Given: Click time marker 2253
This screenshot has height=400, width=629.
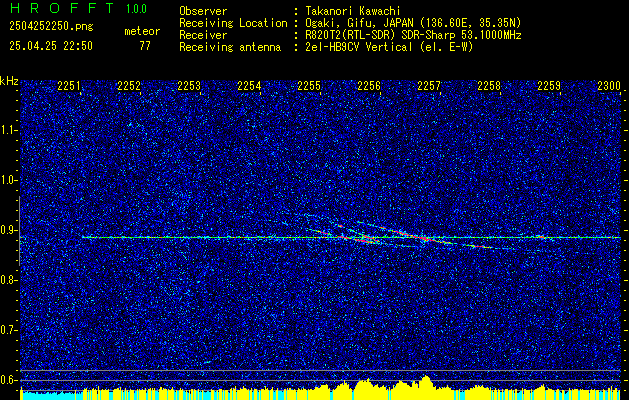Looking at the screenshot, I should click(189, 86).
